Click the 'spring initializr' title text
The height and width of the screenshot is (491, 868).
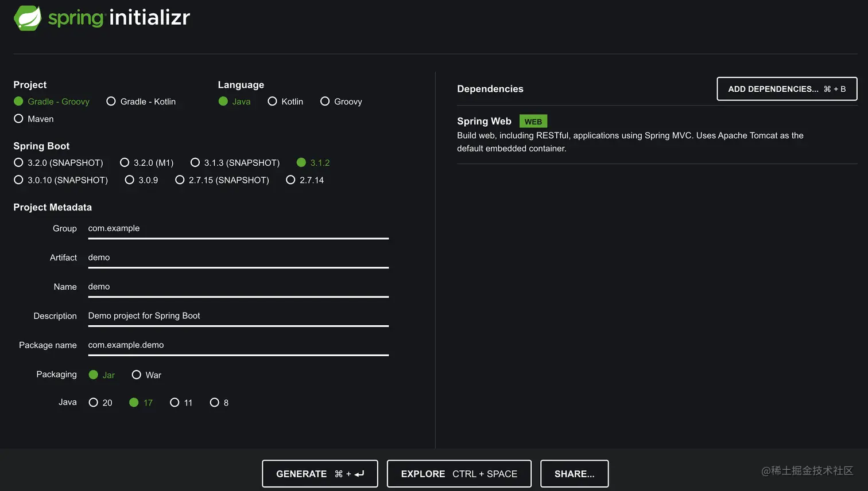[119, 18]
